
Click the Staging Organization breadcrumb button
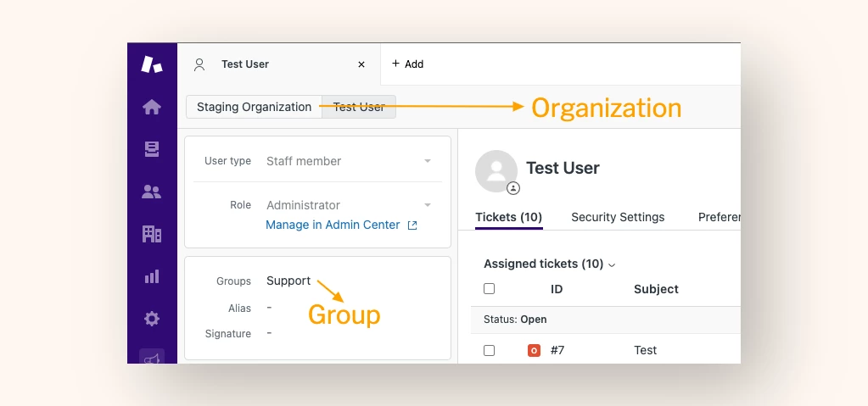[x=254, y=107]
